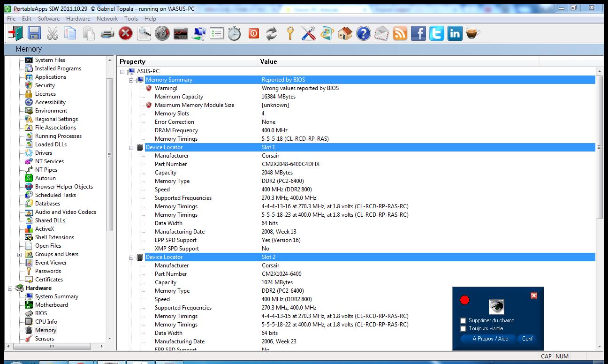The height and width of the screenshot is (364, 608).
Task: Select Installed Programs in the tree
Action: click(58, 68)
